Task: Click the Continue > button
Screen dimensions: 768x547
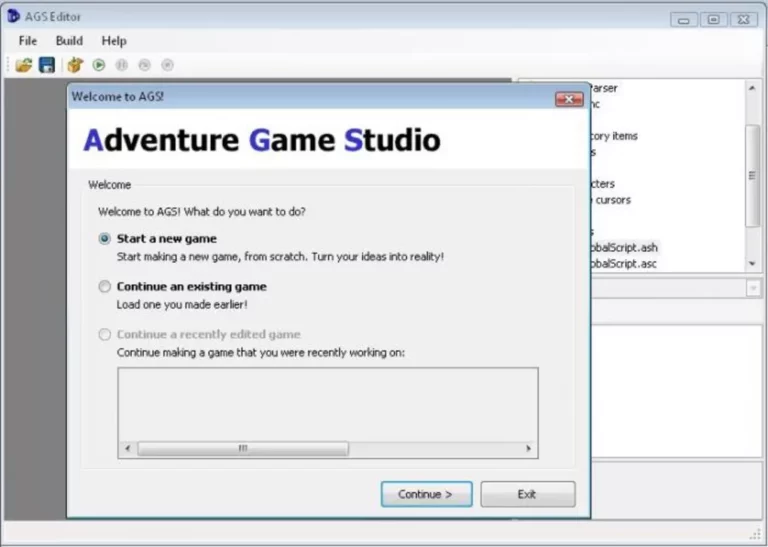Action: (x=426, y=494)
